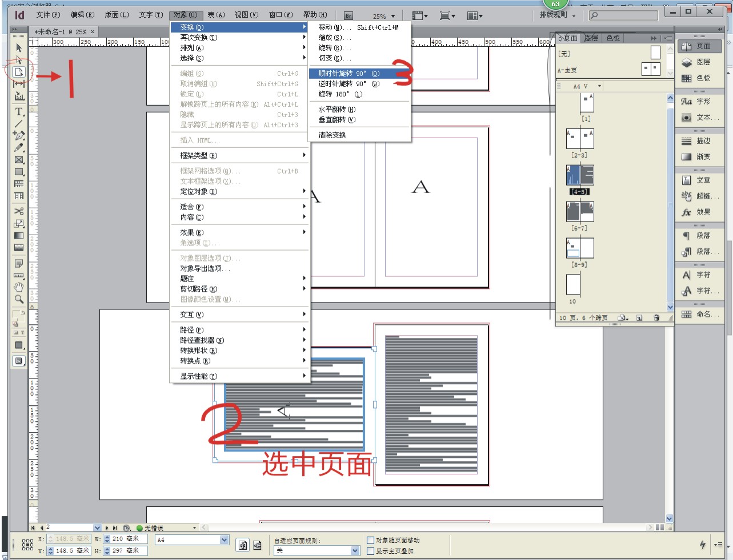Screen dimensions: 733x560
Task: Choose 顺时针旋转 90° from submenu
Action: coord(360,73)
